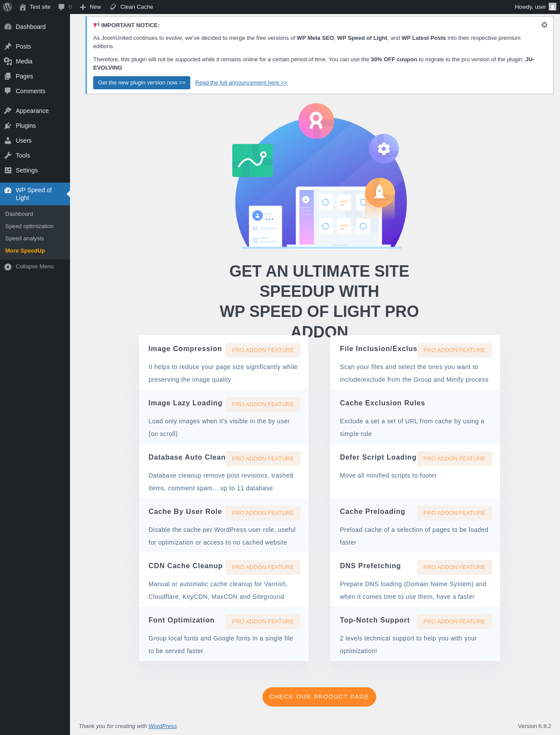Image resolution: width=560 pixels, height=735 pixels.
Task: Click the Collapse Menu arrow icon
Action: (8, 267)
